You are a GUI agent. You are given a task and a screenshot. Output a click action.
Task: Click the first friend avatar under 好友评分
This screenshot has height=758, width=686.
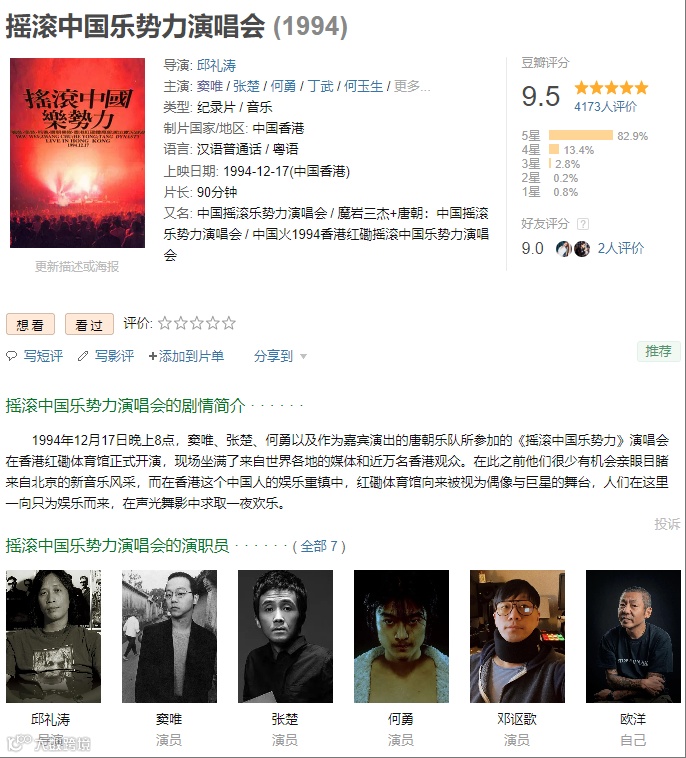pos(564,248)
